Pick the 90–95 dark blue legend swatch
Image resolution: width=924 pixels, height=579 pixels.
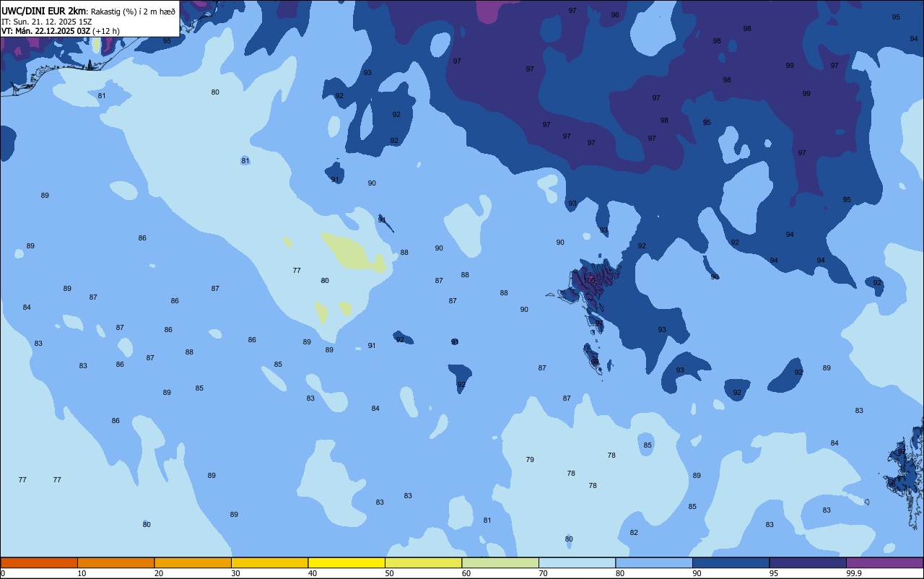(731, 562)
